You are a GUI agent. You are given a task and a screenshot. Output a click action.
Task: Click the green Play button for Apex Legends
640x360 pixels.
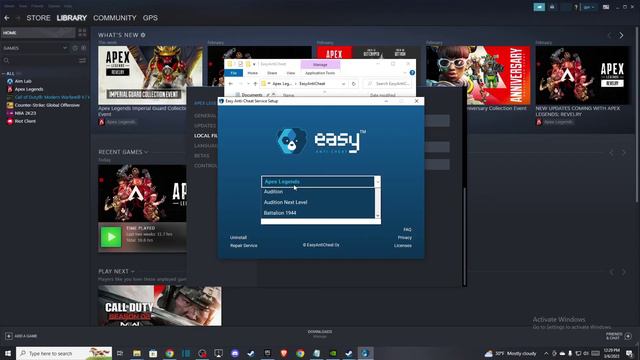click(x=111, y=237)
